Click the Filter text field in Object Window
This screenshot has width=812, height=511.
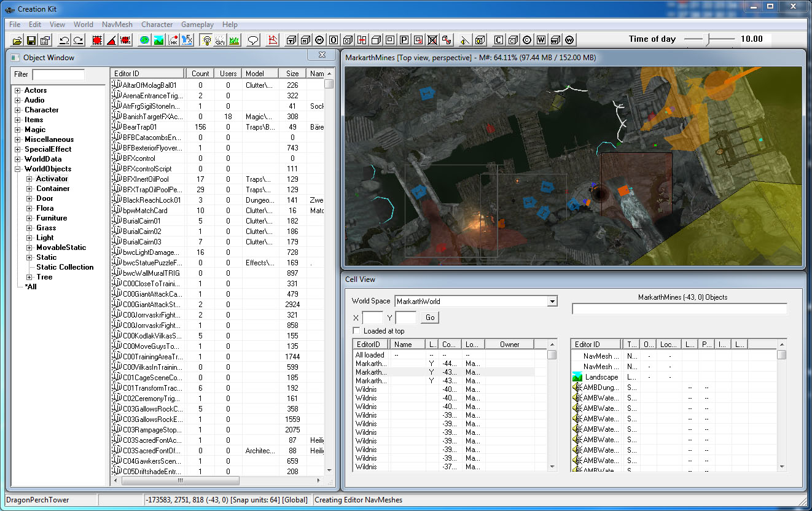click(58, 74)
